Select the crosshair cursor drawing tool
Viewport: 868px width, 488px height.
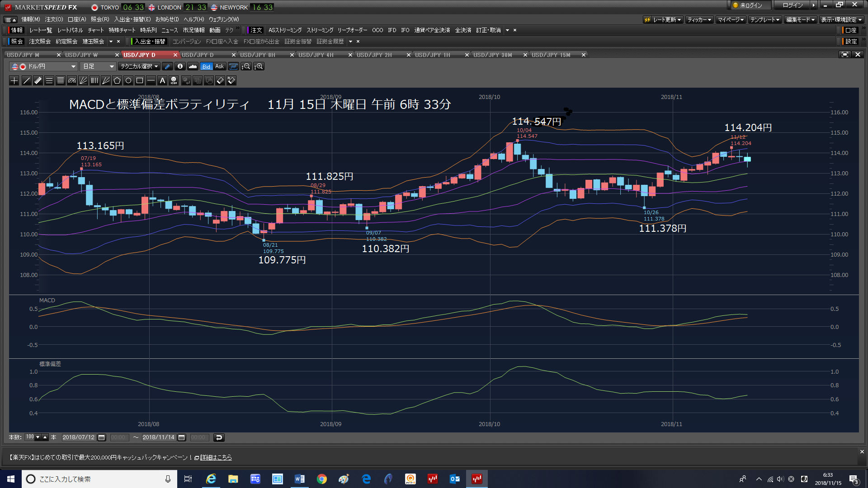(14, 80)
